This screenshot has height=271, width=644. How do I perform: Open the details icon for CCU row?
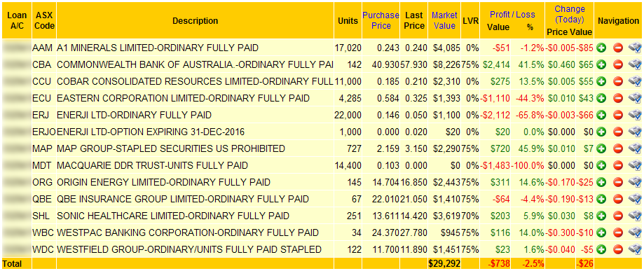coord(635,82)
